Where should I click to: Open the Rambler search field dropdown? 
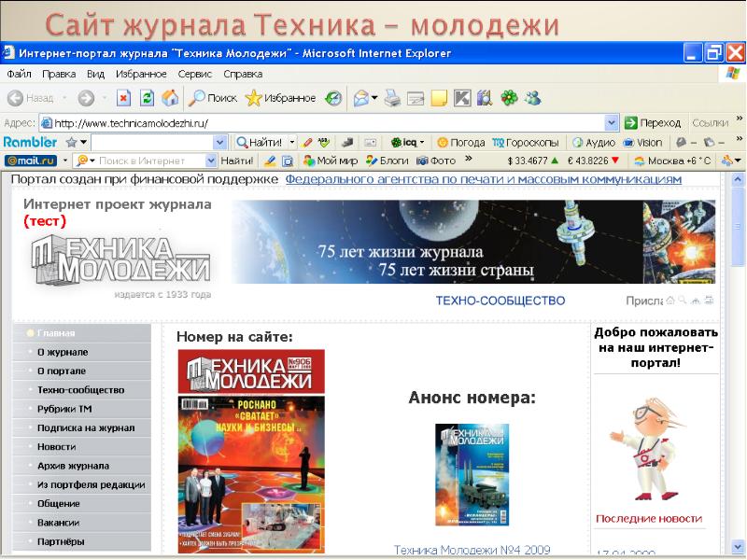click(x=219, y=142)
